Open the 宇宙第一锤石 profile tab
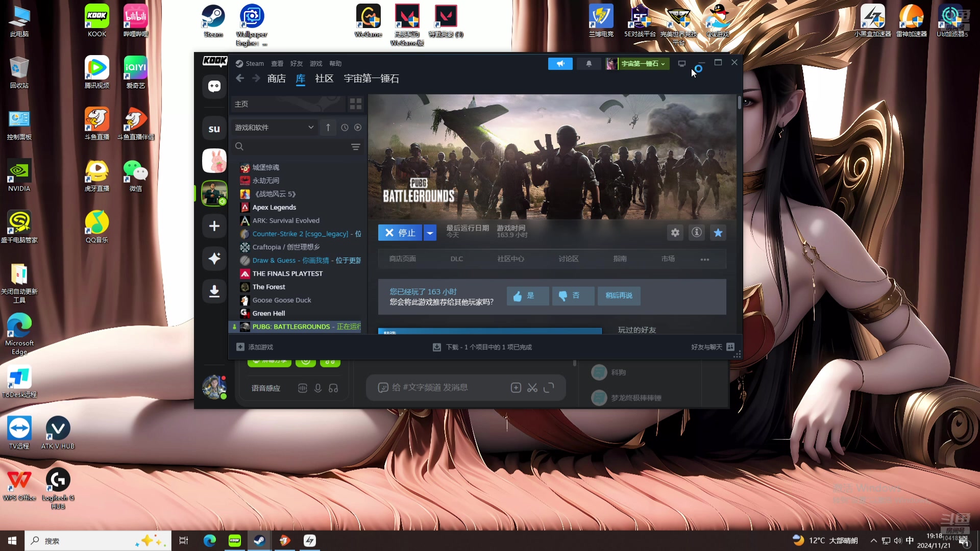The height and width of the screenshot is (551, 980). 371,79
